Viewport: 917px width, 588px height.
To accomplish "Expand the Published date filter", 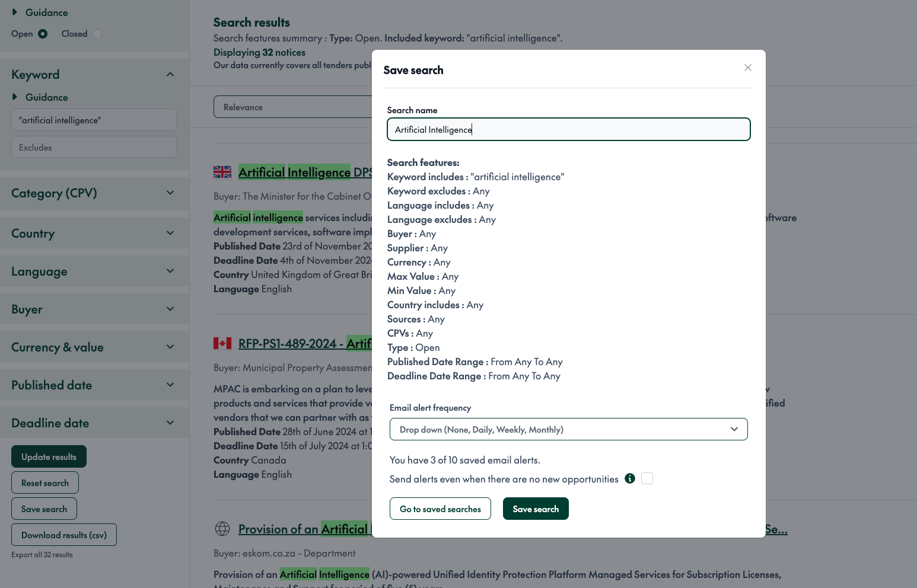I will pos(170,385).
